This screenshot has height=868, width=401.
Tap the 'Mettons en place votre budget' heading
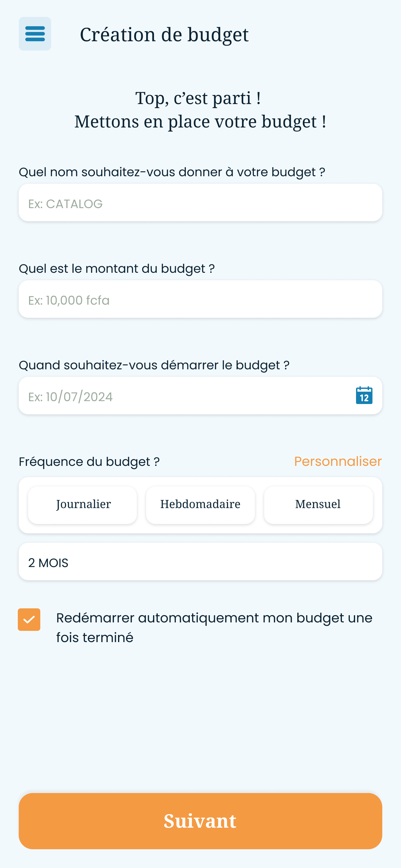[x=200, y=121]
